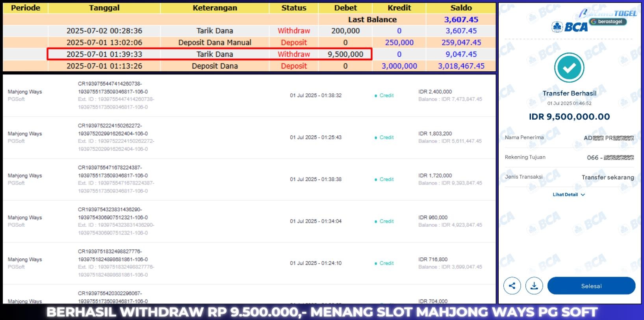644x320 pixels.
Task: Click the Periode column header
Action: click(x=26, y=8)
